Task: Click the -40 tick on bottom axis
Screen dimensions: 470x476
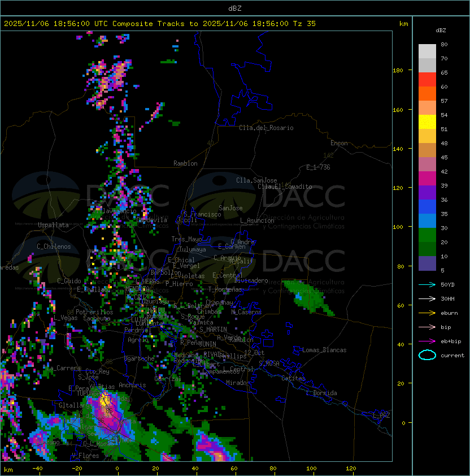Action: click(x=37, y=469)
